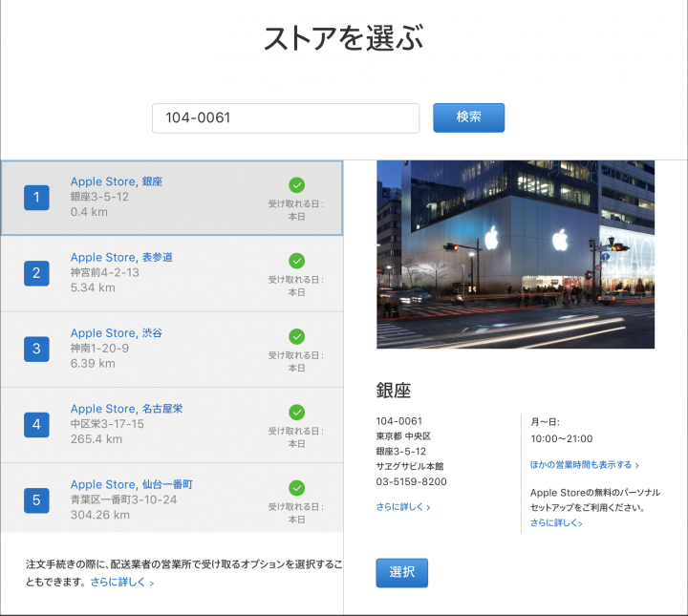Click the 0.4 km distance
The height and width of the screenshot is (616, 688).
[x=89, y=212]
